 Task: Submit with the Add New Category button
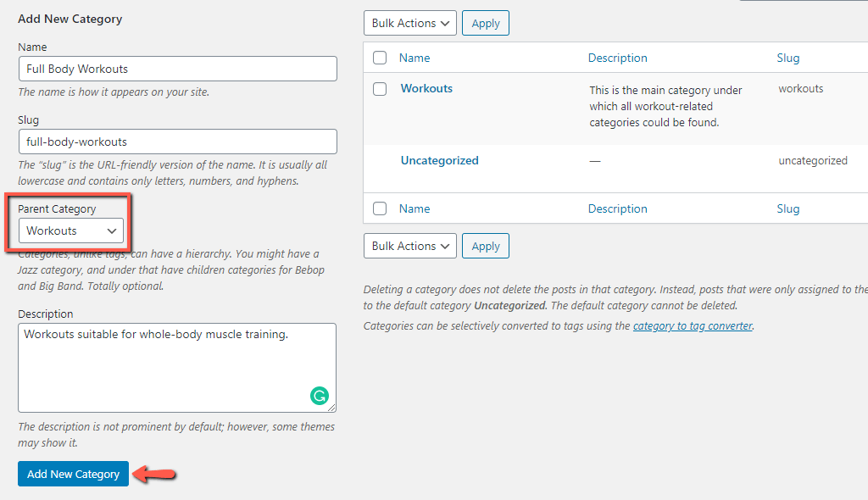(x=73, y=474)
